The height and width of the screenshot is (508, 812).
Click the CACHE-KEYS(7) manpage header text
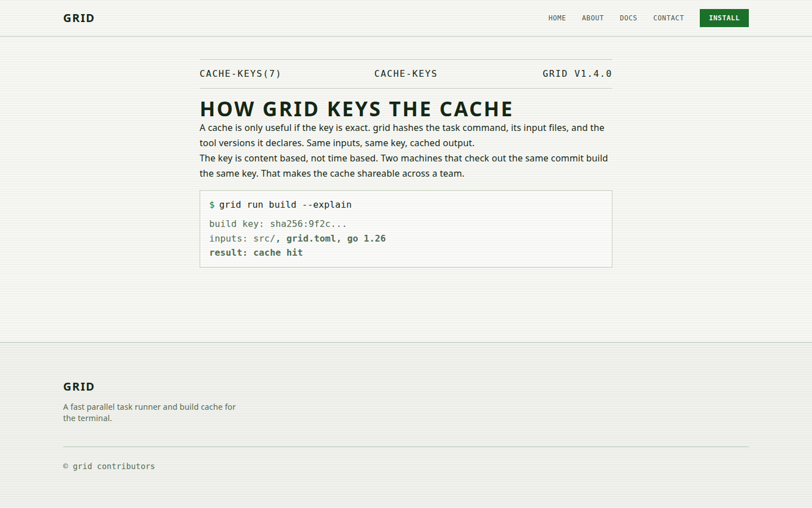click(x=240, y=74)
